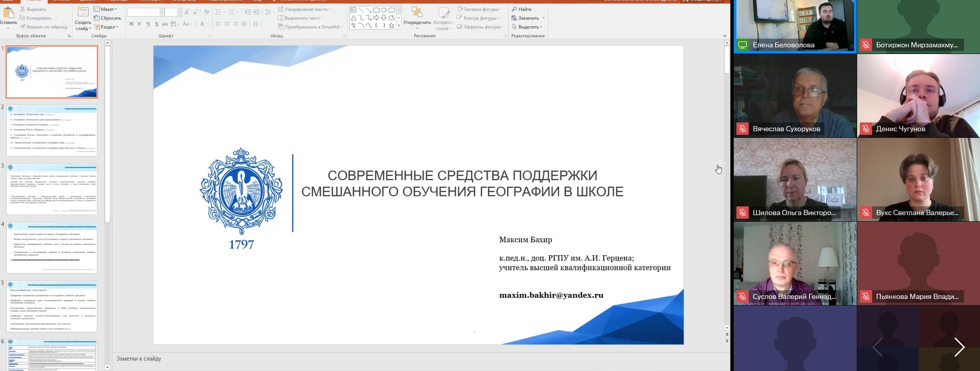Open the Заменить replace menu
Image resolution: width=980 pixels, height=371 pixels.
tap(528, 18)
